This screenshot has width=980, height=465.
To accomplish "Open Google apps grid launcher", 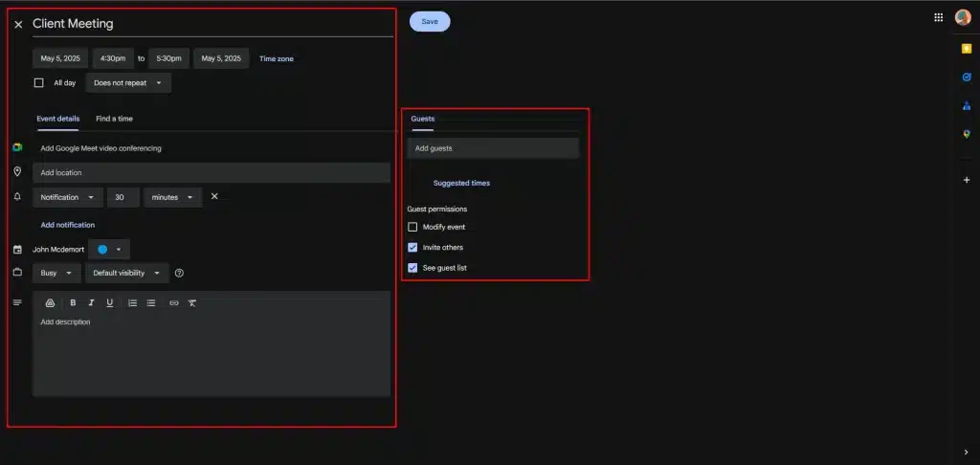I will point(938,17).
